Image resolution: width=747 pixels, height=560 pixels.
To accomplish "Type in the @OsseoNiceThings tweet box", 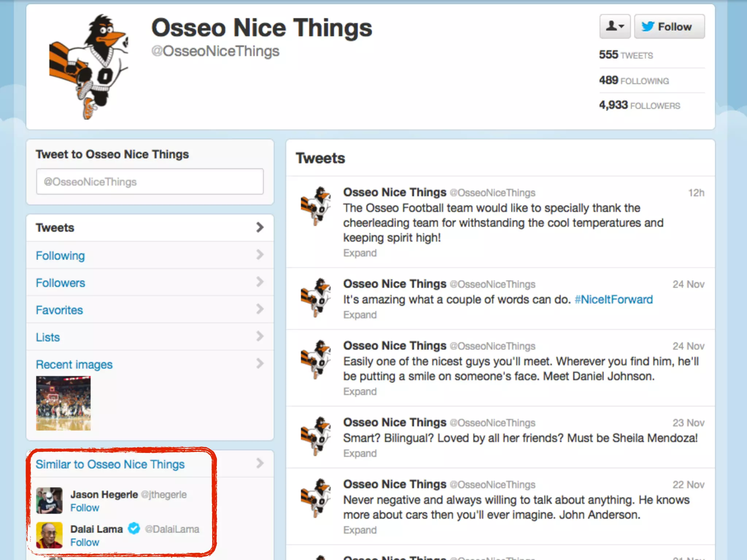I will 150,182.
